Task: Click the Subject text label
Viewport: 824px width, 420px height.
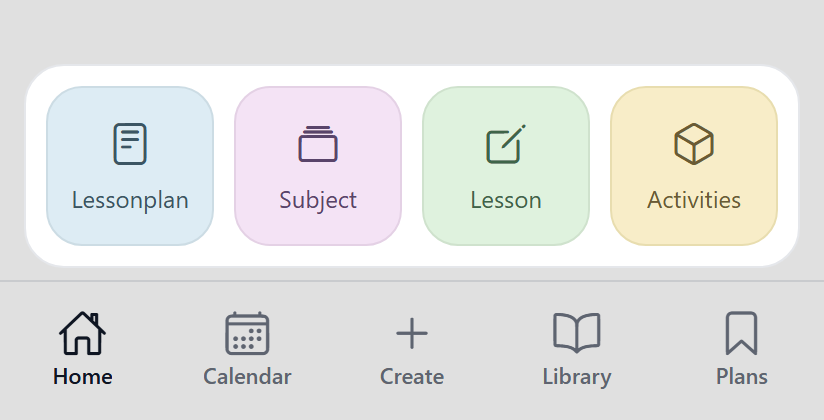Action: pyautogui.click(x=318, y=200)
